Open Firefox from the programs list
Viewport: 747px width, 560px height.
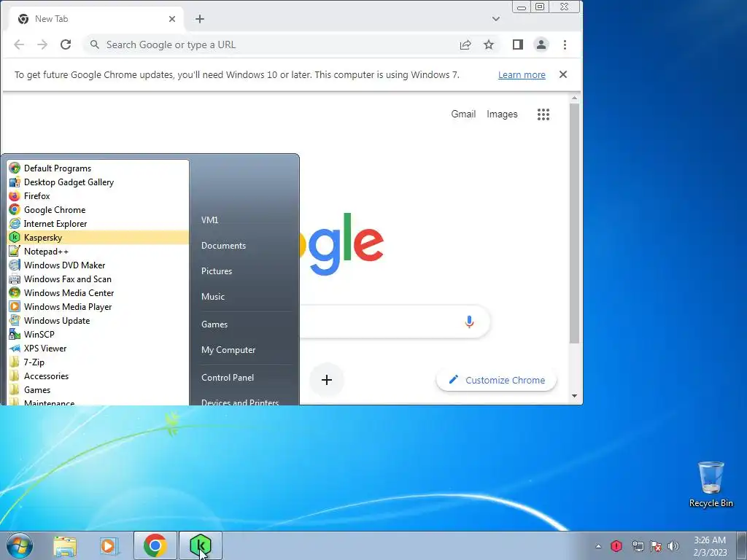click(x=98, y=195)
